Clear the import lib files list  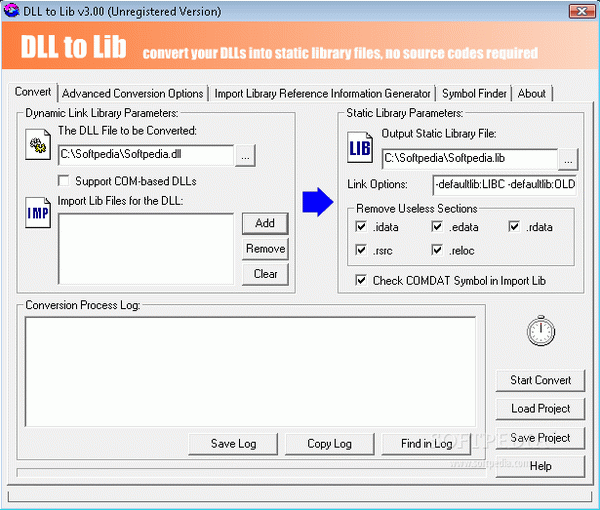coord(265,274)
